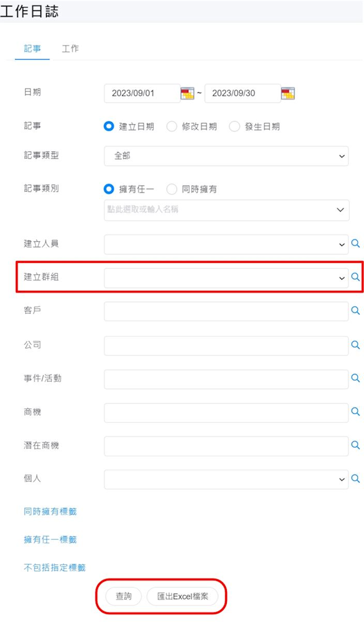Click the 查詢 button
The height and width of the screenshot is (622, 364).
123,597
